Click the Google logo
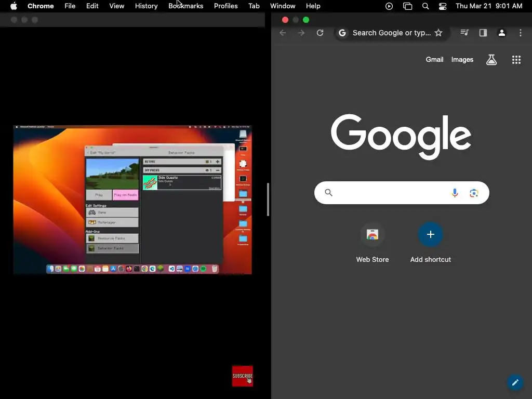Viewport: 532px width, 399px height. pos(401,136)
